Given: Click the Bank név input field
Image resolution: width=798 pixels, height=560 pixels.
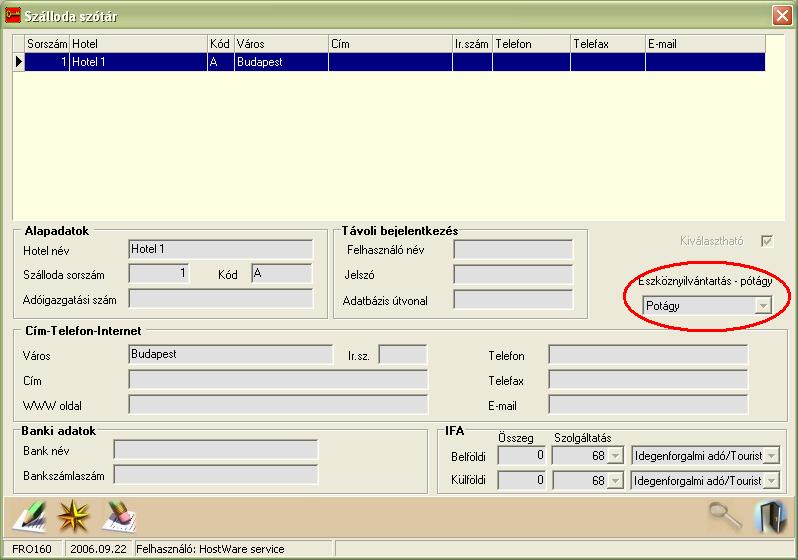Looking at the screenshot, I should pos(216,450).
